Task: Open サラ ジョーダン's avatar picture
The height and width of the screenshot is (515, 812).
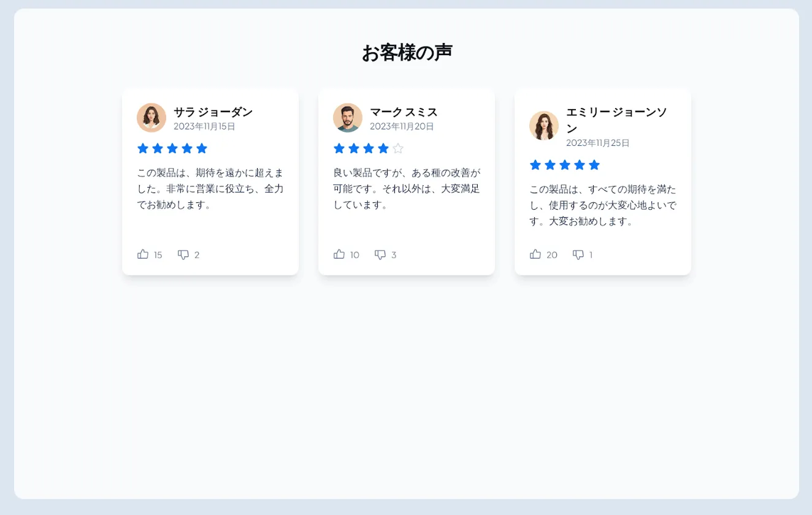Action: 151,118
